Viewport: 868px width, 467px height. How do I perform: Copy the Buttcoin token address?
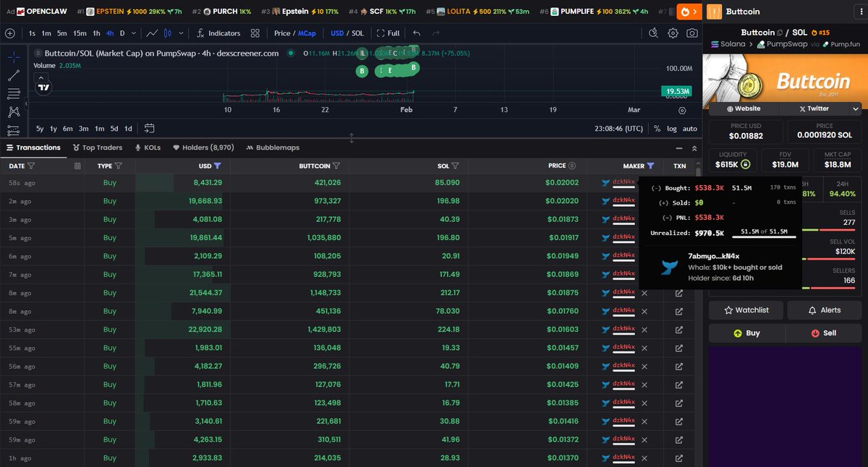coord(781,33)
